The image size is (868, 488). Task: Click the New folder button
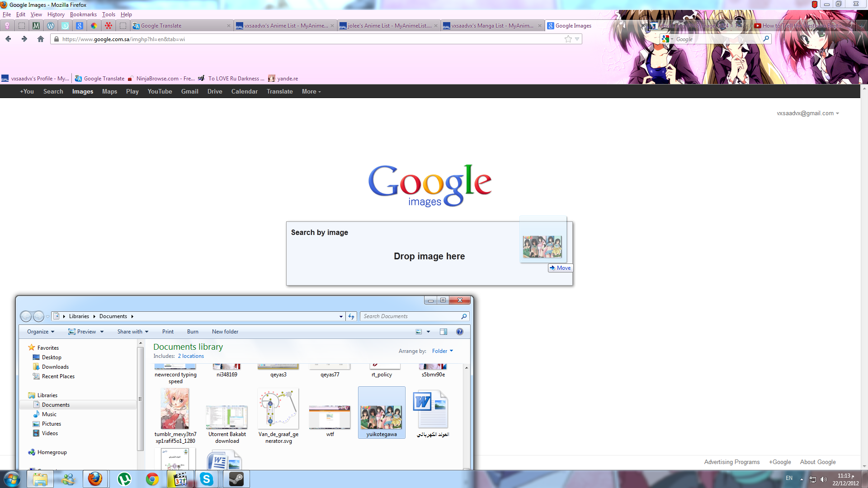(225, 332)
